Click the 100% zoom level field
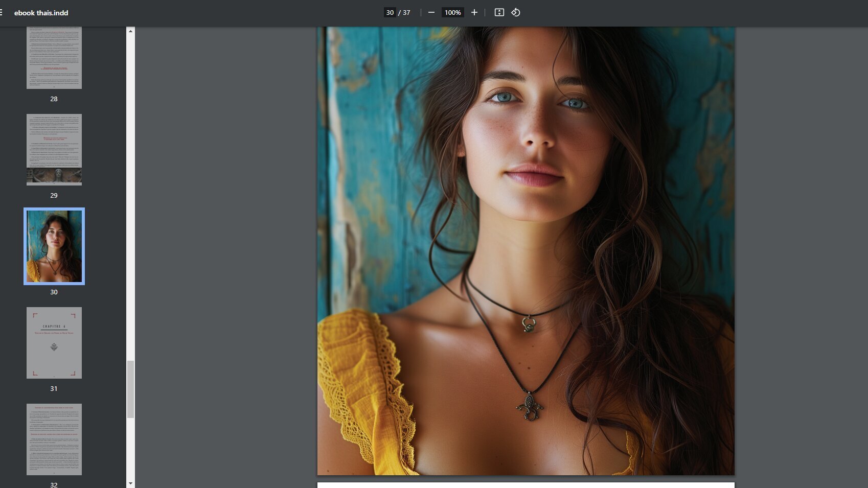The height and width of the screenshot is (488, 868). pos(452,13)
